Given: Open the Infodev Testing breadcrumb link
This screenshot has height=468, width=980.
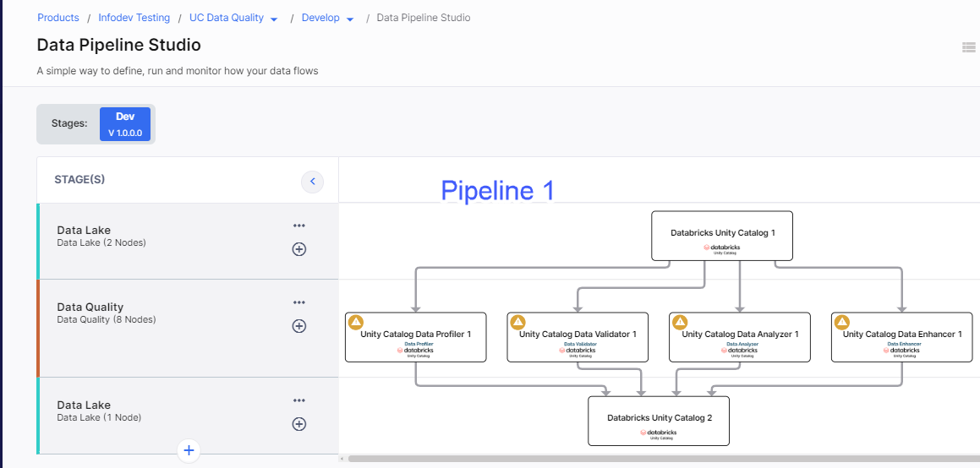Looking at the screenshot, I should tap(134, 18).
